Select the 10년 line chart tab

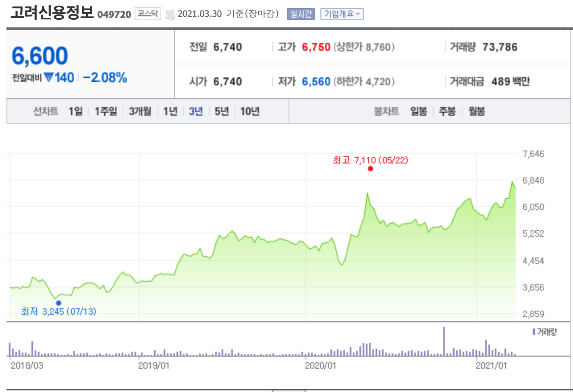click(250, 111)
